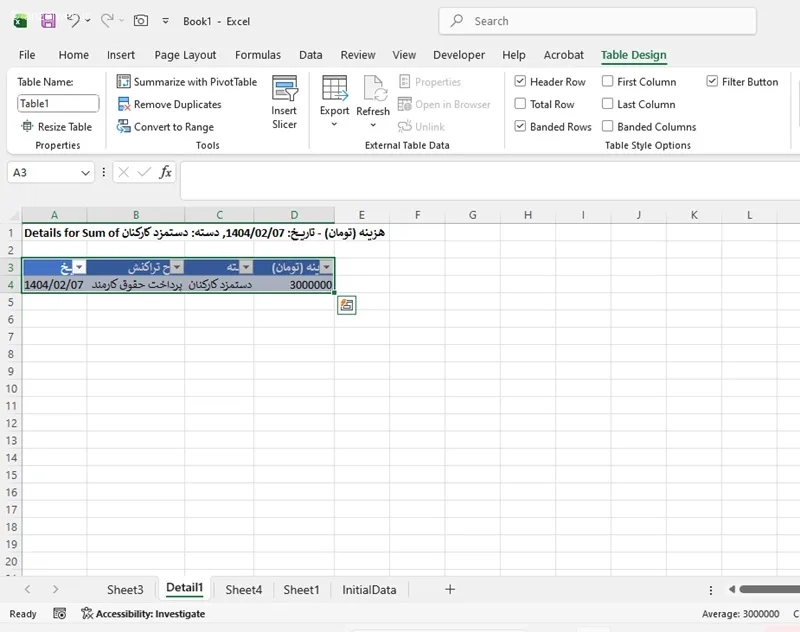Open Quick Analysis icon below table
800x632 pixels.
[346, 305]
